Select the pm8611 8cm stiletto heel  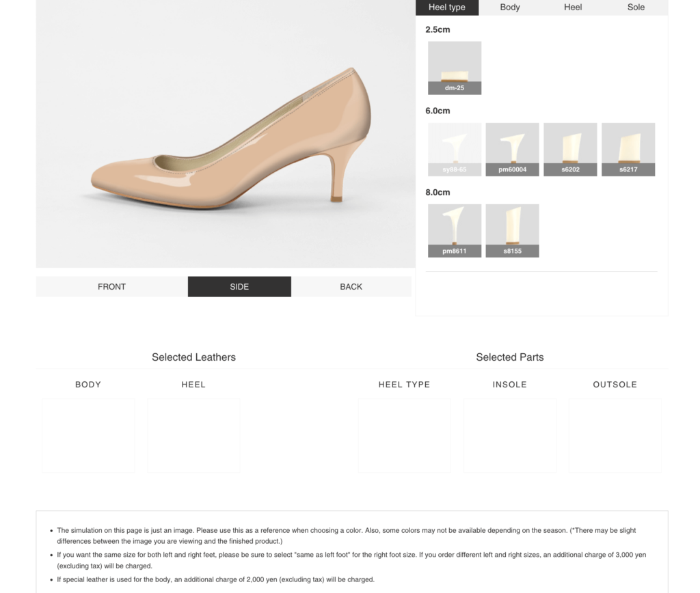click(x=454, y=230)
